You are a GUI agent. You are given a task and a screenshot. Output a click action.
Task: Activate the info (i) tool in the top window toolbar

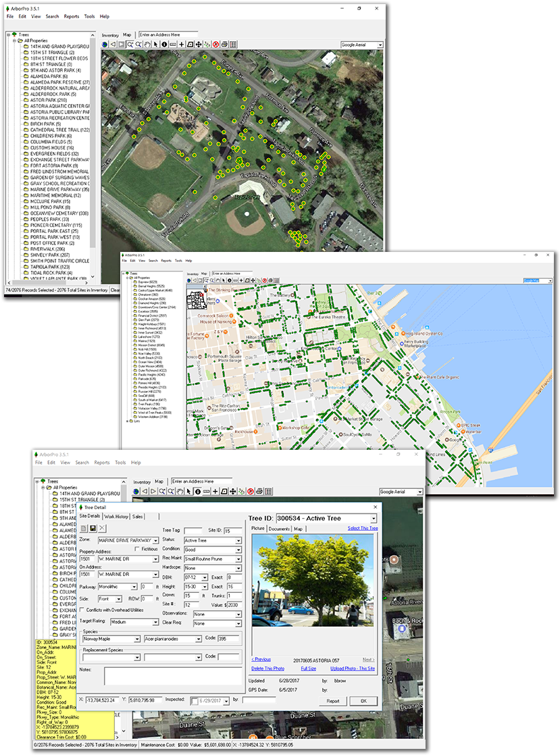pos(164,45)
